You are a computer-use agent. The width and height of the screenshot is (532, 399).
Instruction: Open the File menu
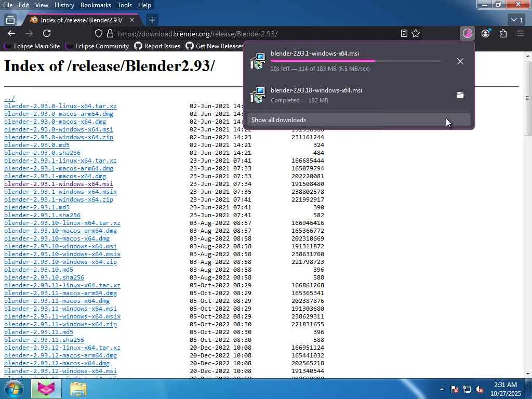click(x=7, y=5)
